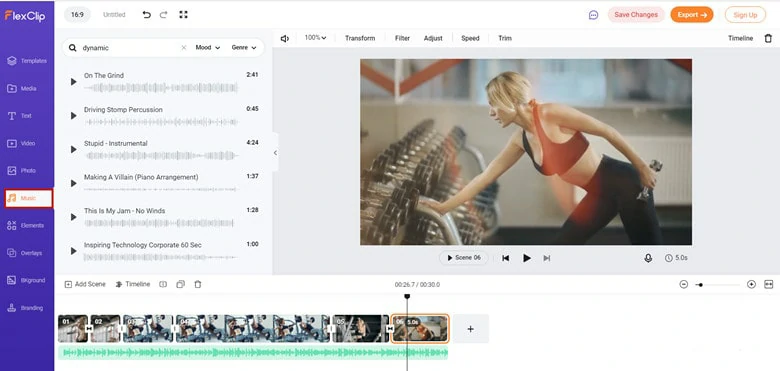Expand the Mood filter dropdown
The width and height of the screenshot is (780, 371).
coord(208,48)
